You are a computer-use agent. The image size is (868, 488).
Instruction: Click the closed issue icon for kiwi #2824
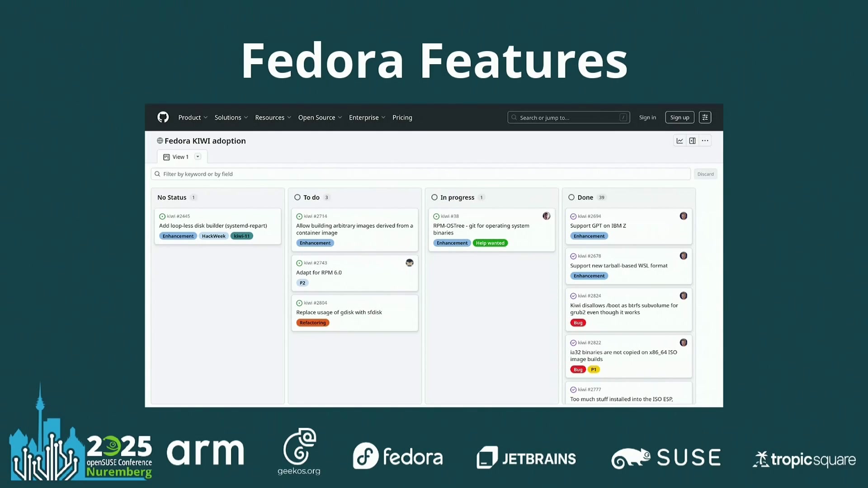(x=573, y=296)
